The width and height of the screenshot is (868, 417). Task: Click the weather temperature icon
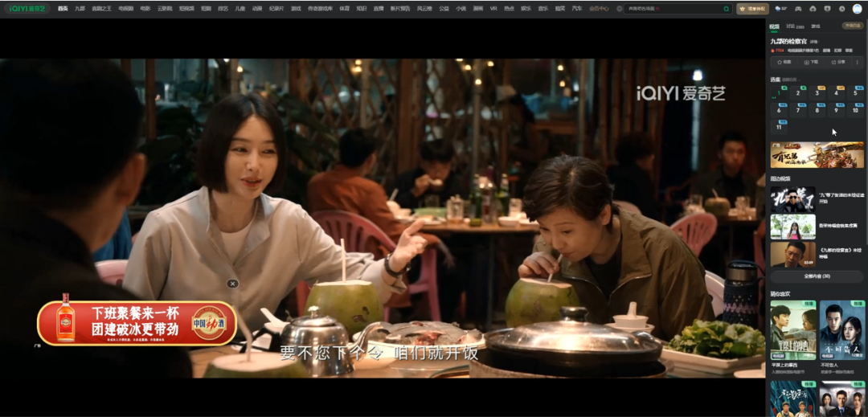(x=781, y=9)
